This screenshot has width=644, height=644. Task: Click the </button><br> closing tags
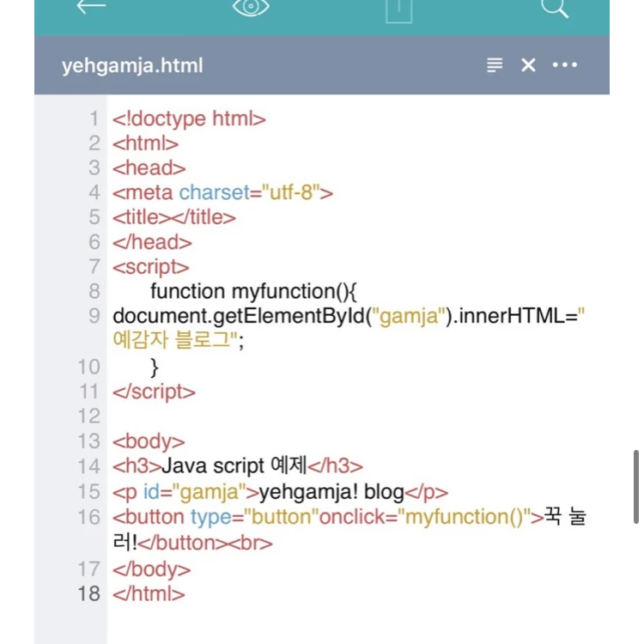click(205, 543)
